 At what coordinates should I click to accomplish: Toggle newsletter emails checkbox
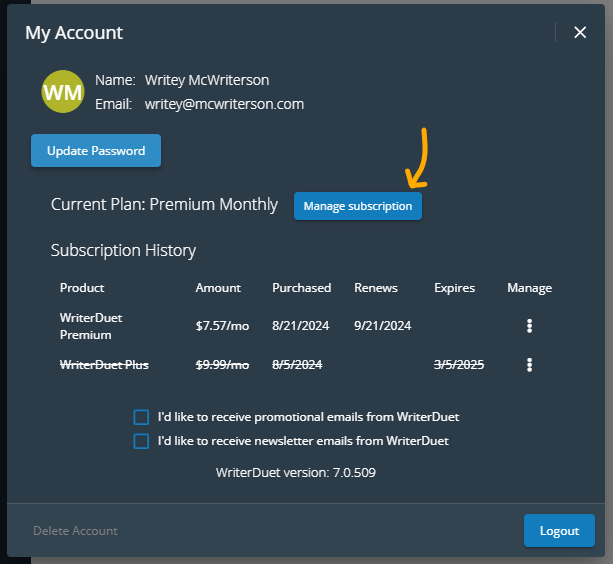[x=141, y=441]
